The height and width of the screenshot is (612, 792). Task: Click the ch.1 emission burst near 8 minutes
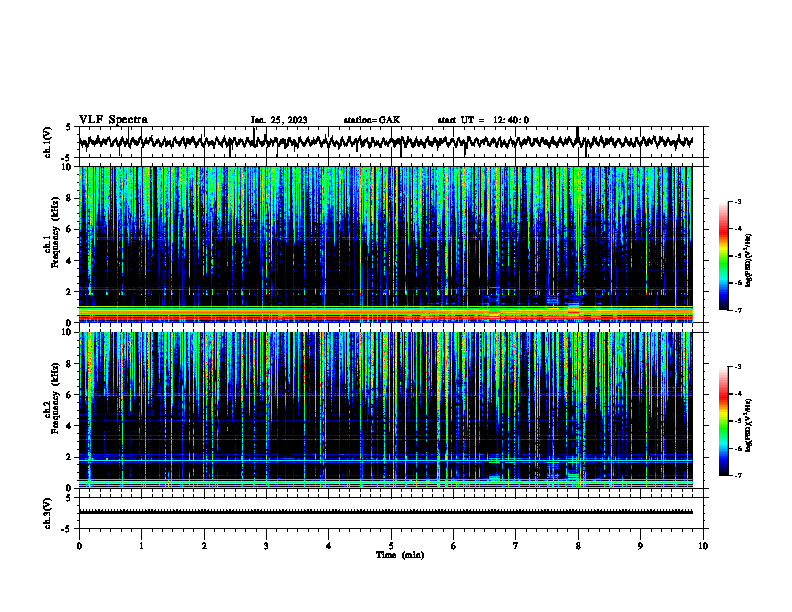573,308
